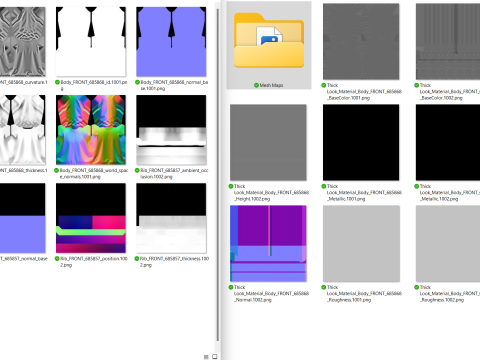Click the partially hidden Body thickness file name

coord(23,170)
